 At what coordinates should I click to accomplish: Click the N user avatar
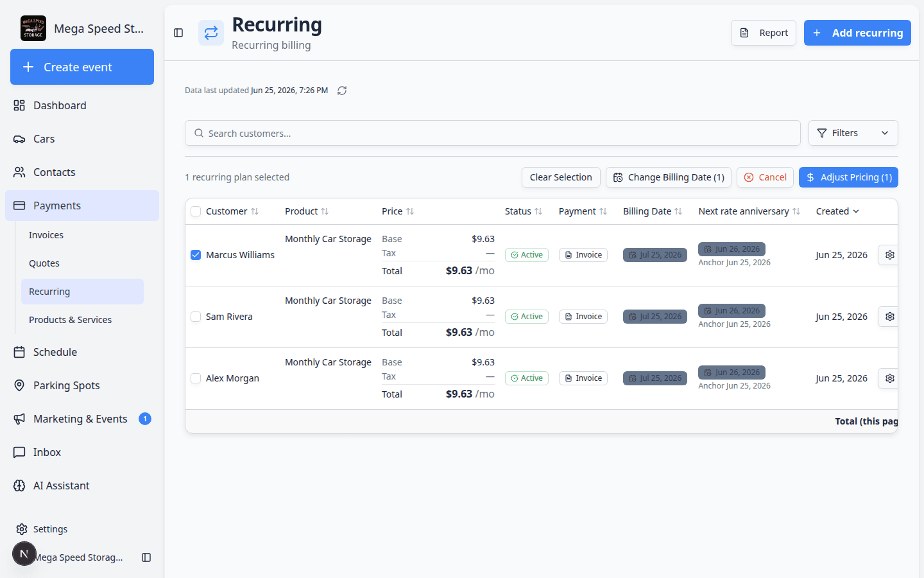click(24, 554)
